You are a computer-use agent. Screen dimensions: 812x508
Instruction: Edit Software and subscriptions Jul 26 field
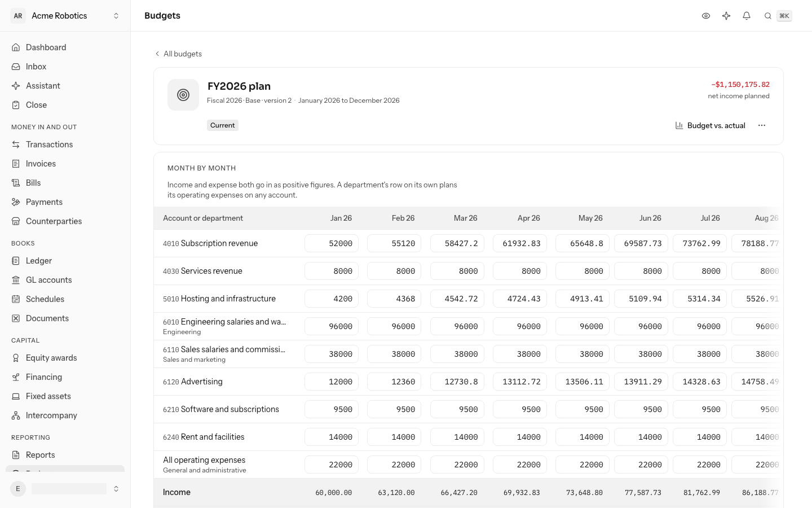pos(700,409)
